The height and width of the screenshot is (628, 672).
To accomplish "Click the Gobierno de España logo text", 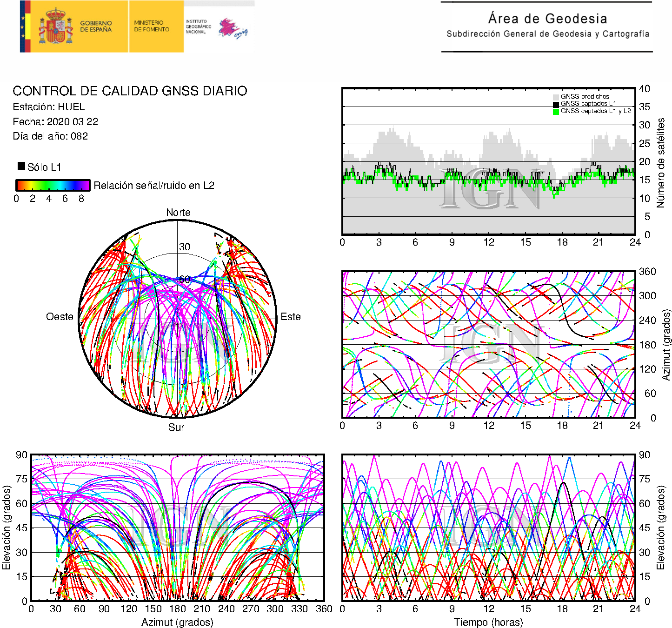I will click(96, 27).
